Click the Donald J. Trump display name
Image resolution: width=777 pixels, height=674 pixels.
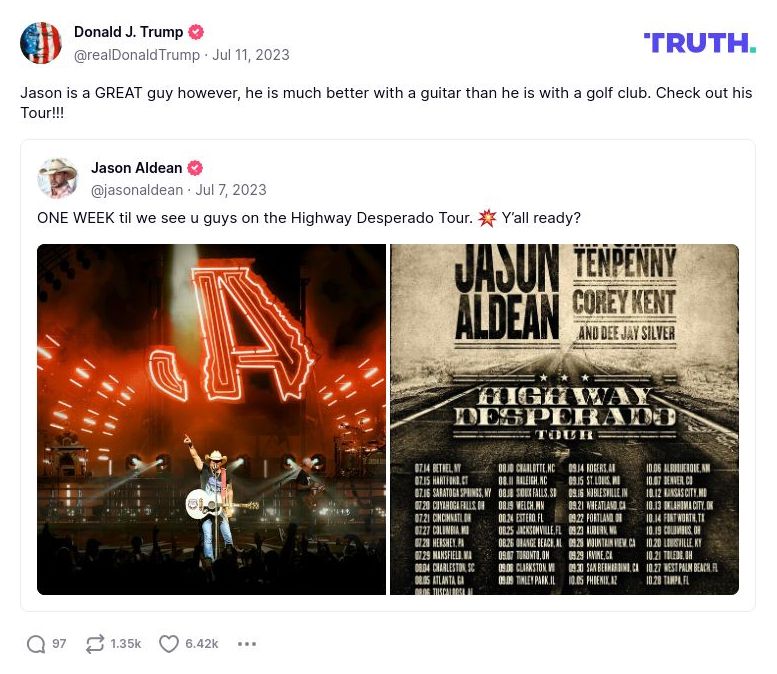point(128,32)
